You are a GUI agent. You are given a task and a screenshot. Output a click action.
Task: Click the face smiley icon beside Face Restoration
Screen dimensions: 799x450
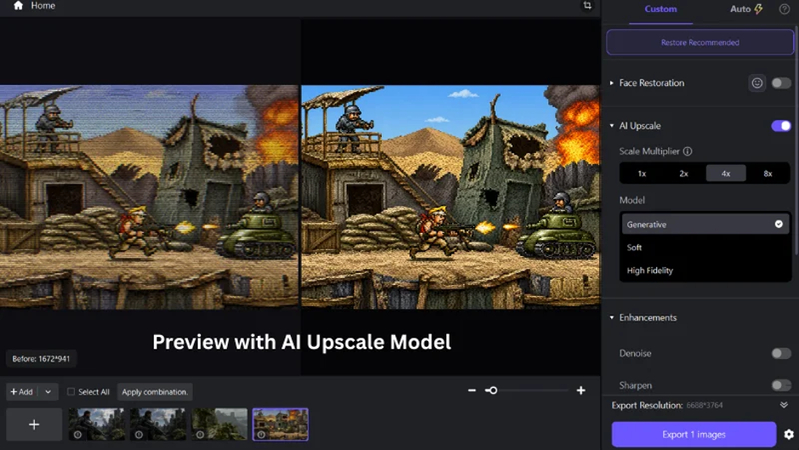click(x=757, y=83)
